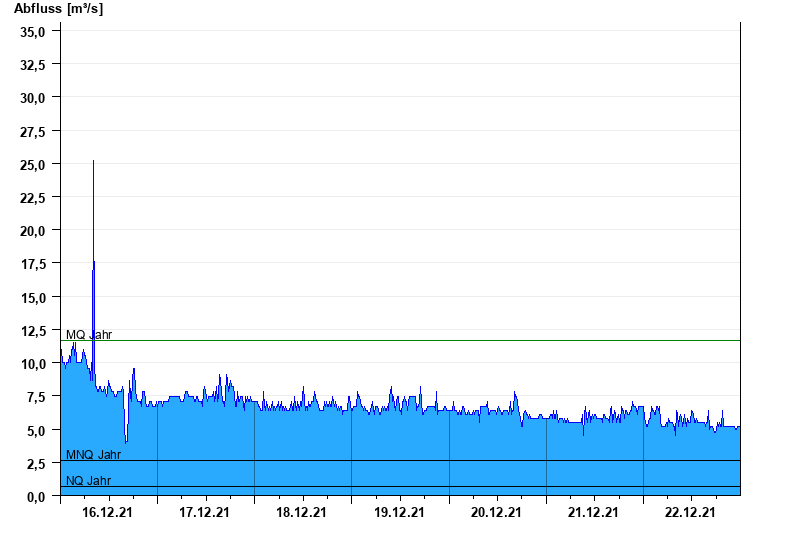Click the Abfluss [m³/s] axis title
Viewport: 800px width, 550px height.
(x=58, y=9)
